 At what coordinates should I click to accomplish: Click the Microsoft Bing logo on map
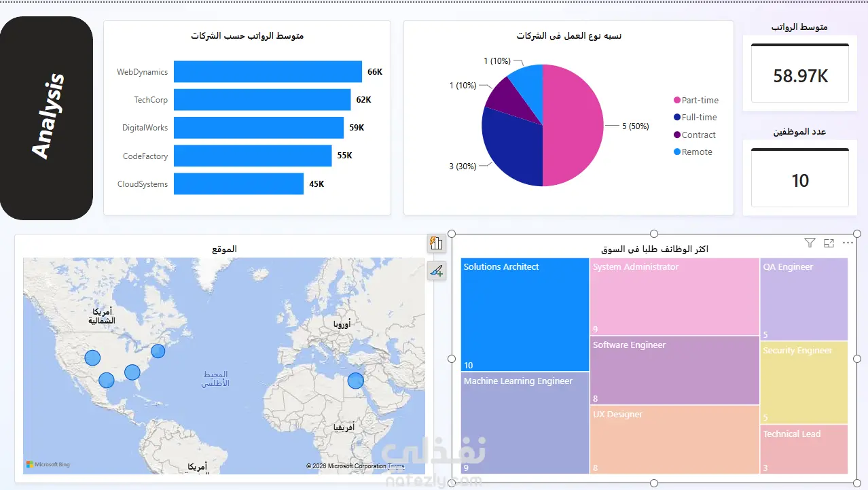[x=48, y=464]
